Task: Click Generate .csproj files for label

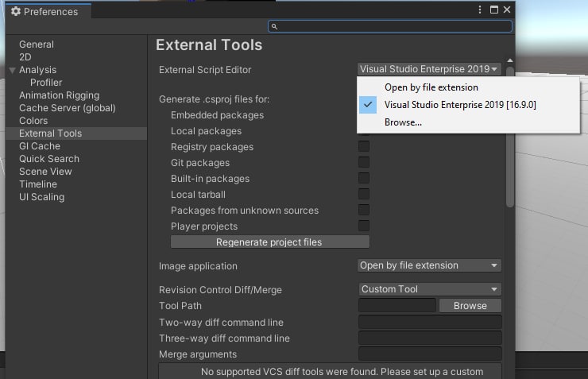Action: coord(214,99)
